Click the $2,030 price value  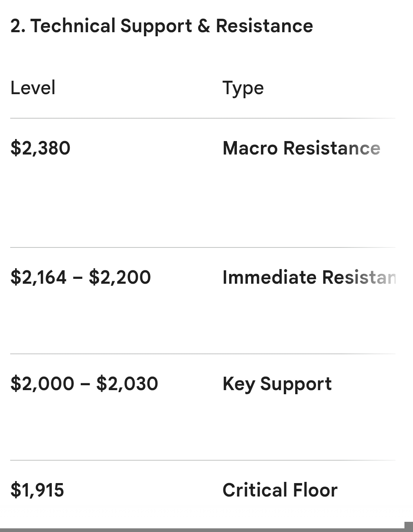click(x=127, y=384)
